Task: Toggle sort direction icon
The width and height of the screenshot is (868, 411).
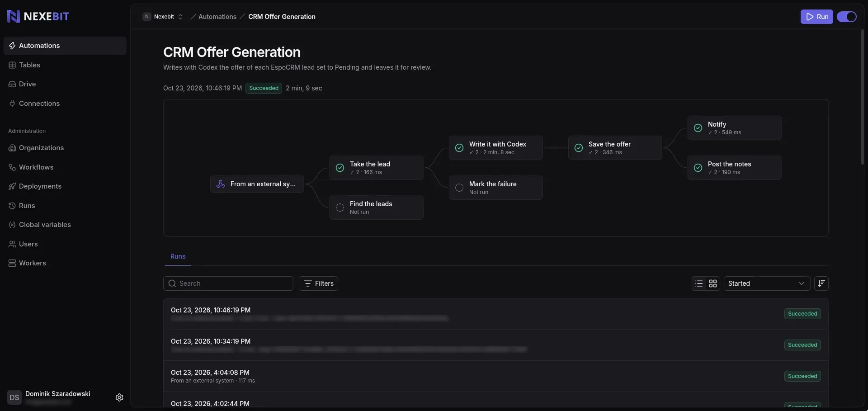Action: pyautogui.click(x=821, y=283)
